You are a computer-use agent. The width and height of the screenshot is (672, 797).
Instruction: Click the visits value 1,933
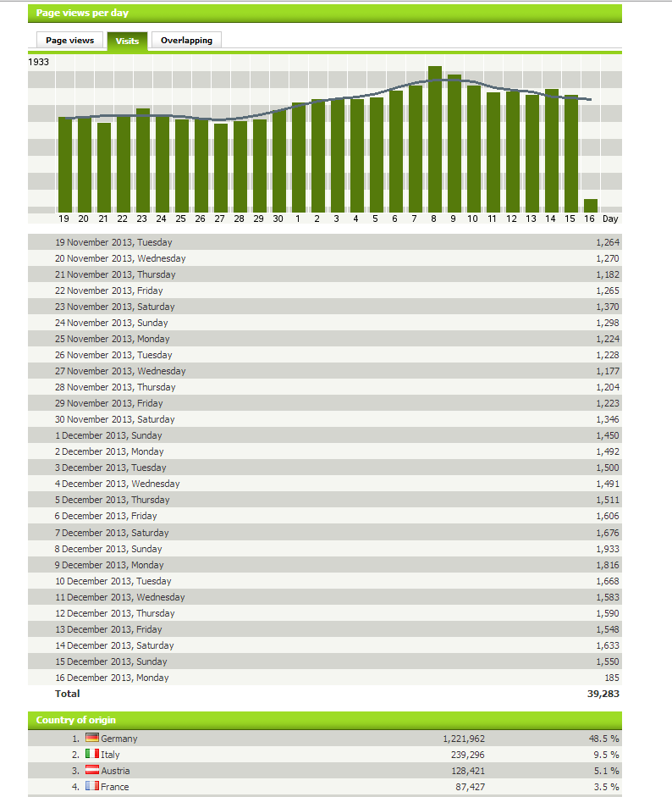pos(608,549)
